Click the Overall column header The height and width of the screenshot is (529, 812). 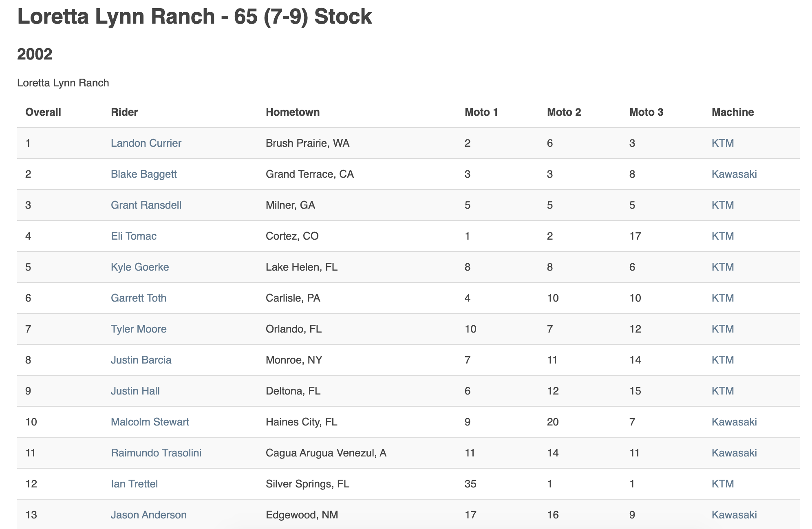(x=43, y=112)
